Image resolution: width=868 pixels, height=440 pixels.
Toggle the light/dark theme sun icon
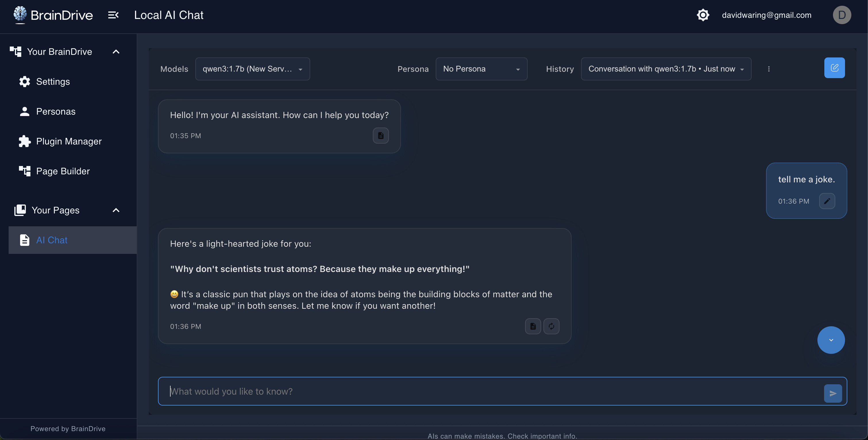point(703,15)
